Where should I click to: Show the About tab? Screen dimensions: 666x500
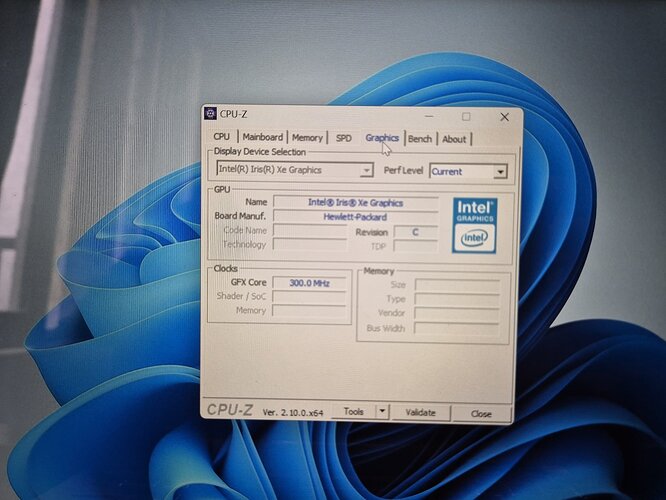point(454,139)
